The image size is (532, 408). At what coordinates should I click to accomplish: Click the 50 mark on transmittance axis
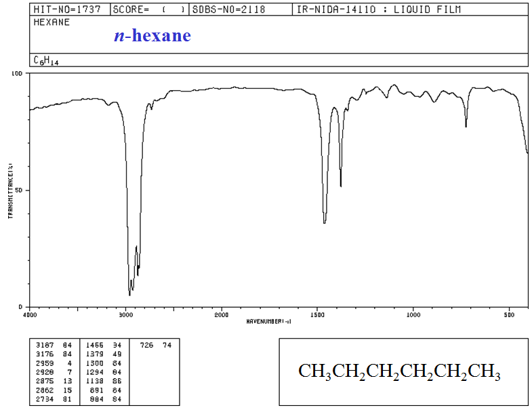tap(19, 190)
